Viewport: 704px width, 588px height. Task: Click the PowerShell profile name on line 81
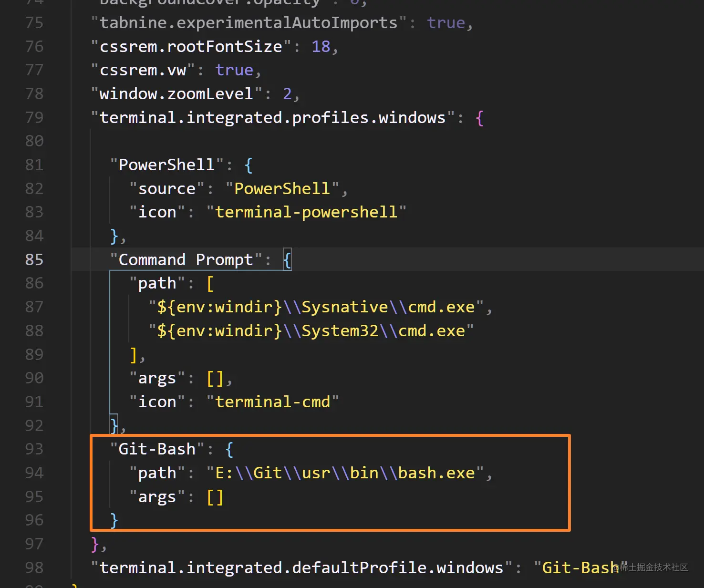point(166,164)
